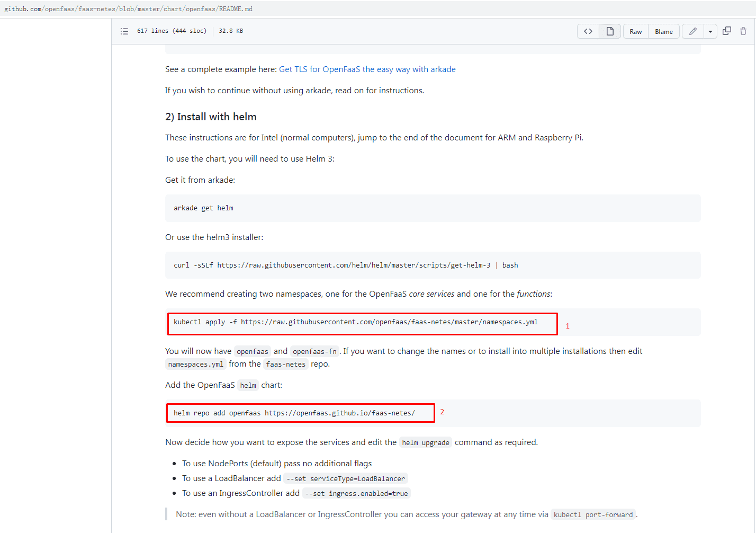The height and width of the screenshot is (533, 756).
Task: Click the inline 'namespaces.yml' code text
Action: click(196, 364)
